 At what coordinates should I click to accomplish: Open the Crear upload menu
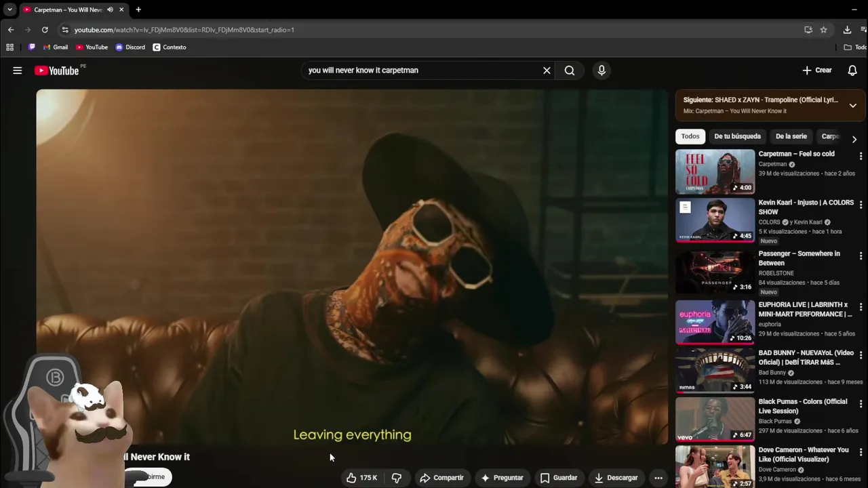(x=817, y=70)
